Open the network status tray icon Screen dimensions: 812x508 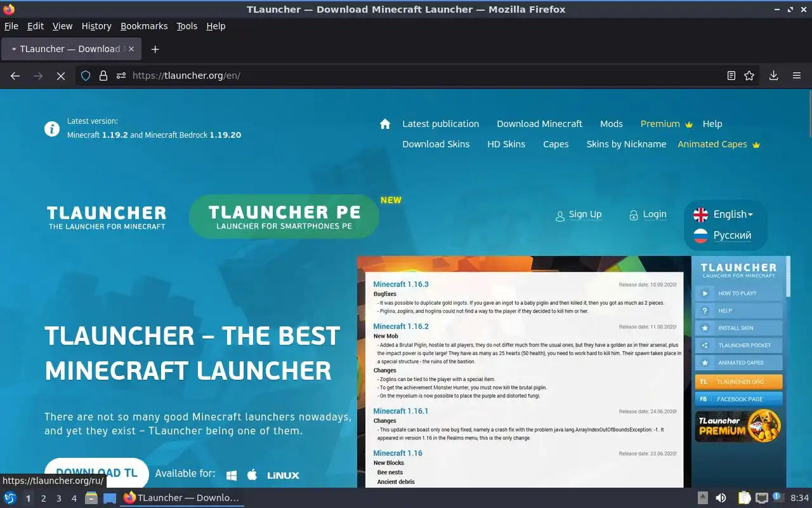click(762, 498)
